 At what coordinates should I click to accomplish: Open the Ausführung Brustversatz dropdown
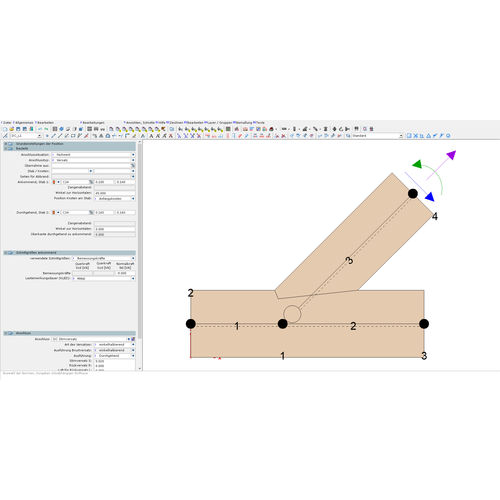point(133,350)
